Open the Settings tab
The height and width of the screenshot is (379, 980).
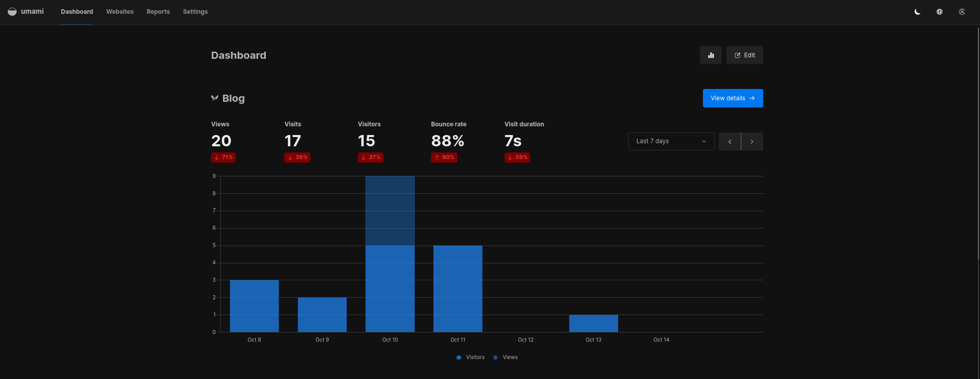195,12
